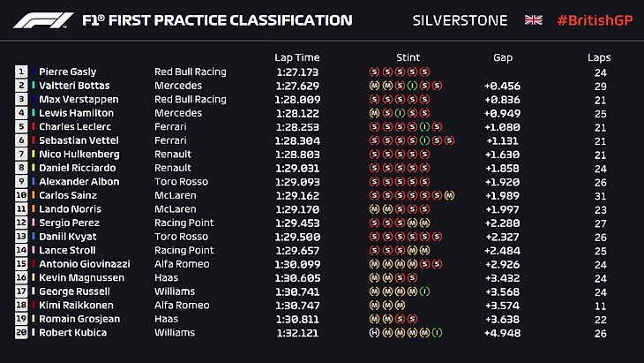Click Kubica's white hard tyre icon

click(375, 333)
